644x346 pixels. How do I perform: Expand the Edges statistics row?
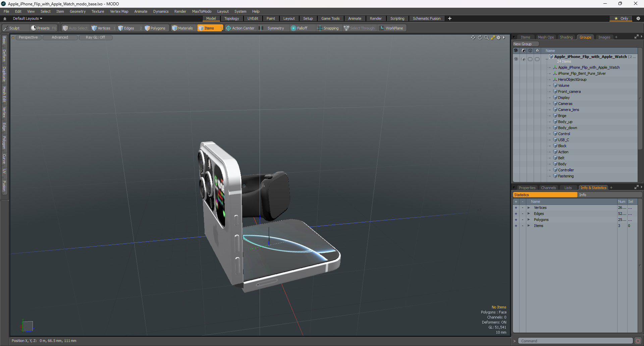click(529, 214)
